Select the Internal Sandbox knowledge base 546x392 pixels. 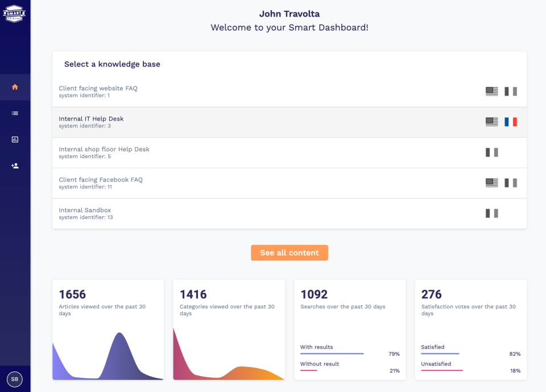(227, 213)
